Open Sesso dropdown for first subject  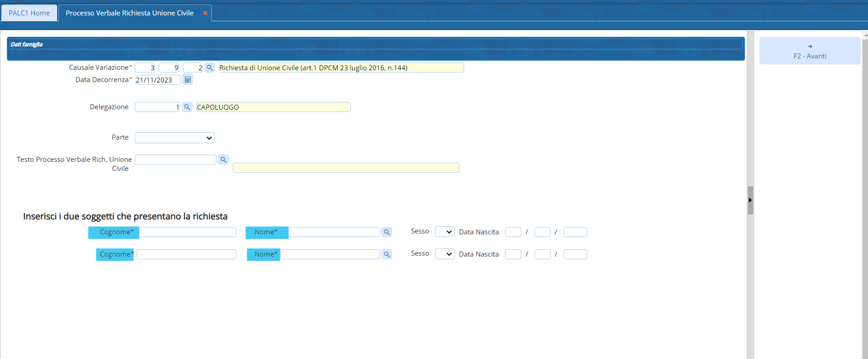point(445,232)
